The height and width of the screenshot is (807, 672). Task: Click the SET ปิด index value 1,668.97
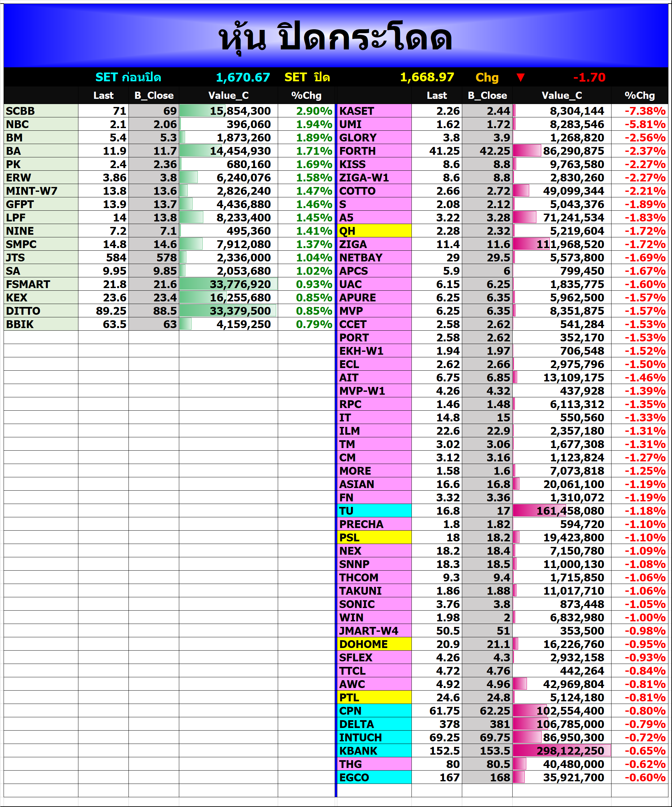[427, 78]
